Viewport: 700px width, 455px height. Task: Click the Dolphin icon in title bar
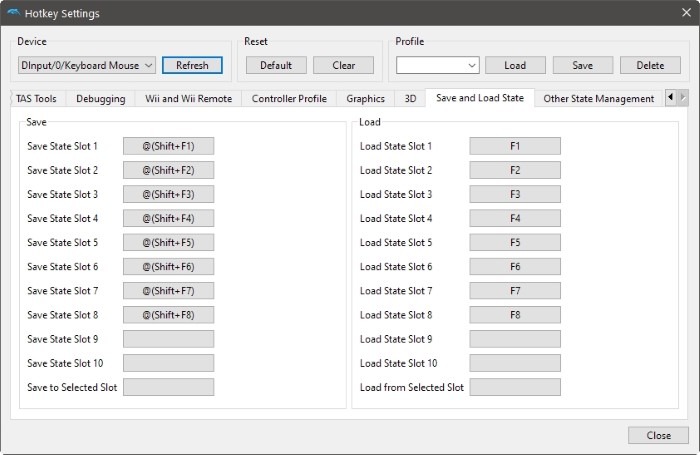(x=12, y=13)
